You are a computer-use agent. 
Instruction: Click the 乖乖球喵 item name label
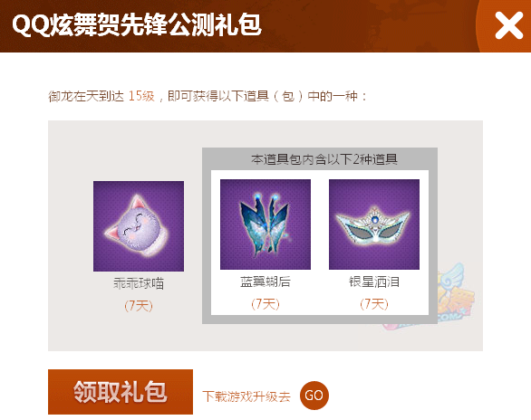[139, 283]
